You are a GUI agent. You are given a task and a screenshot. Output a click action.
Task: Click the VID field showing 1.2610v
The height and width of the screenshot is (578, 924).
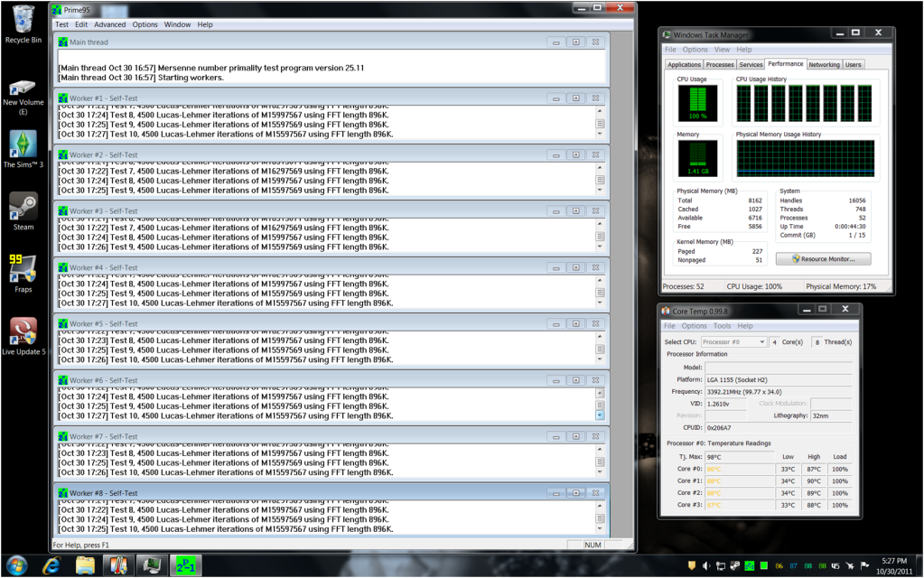click(x=726, y=404)
